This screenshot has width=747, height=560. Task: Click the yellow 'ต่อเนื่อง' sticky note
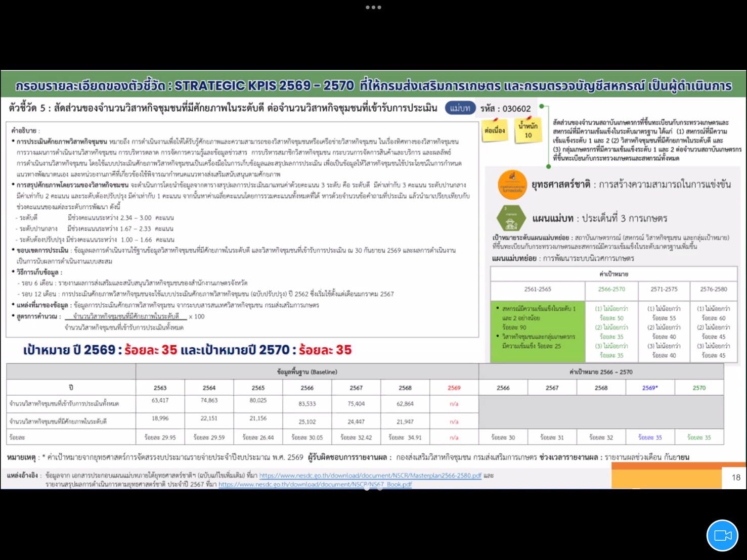(x=495, y=130)
